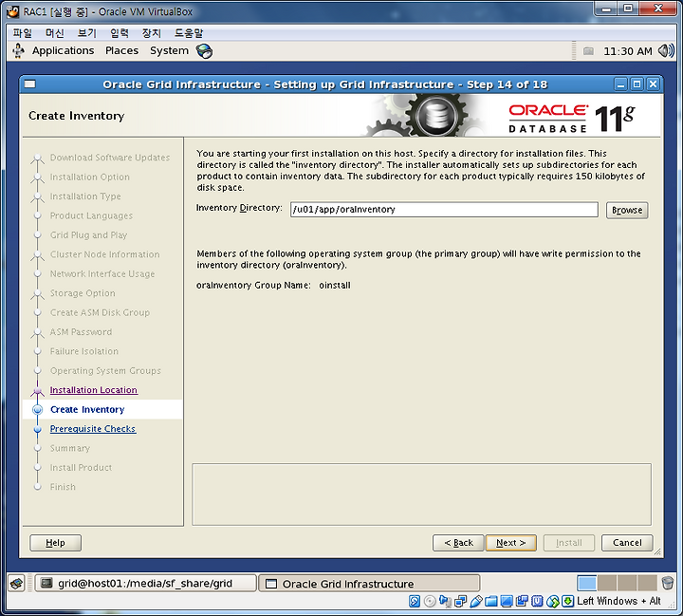Launch the web browser globe icon in panel
This screenshot has width=683, height=616.
204,51
